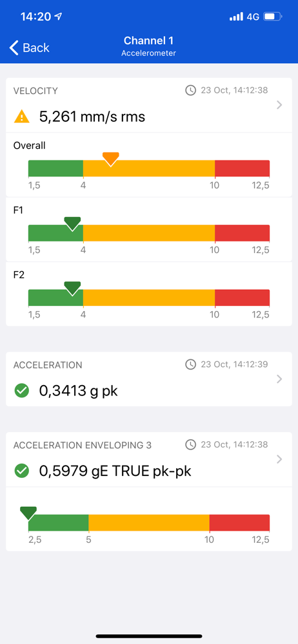298x644 pixels.
Task: Click the Acceleration timestamp clock icon
Action: pyautogui.click(x=190, y=365)
